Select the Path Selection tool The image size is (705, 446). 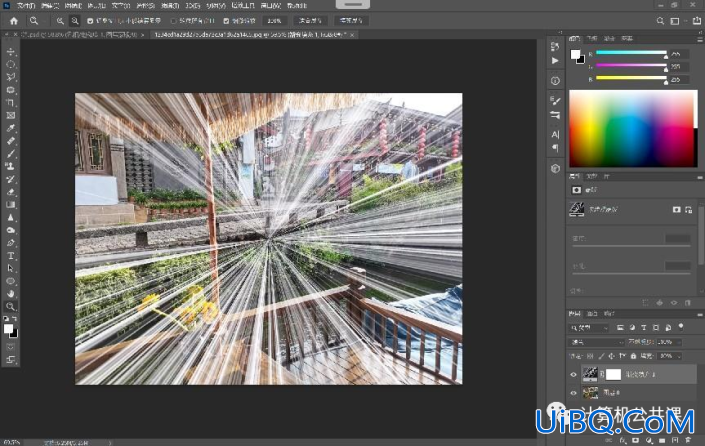(10, 268)
